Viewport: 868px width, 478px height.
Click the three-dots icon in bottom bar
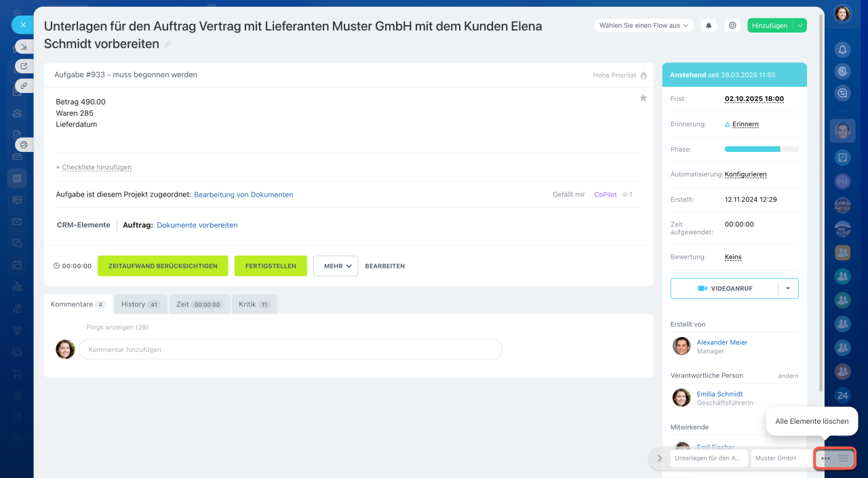click(825, 458)
